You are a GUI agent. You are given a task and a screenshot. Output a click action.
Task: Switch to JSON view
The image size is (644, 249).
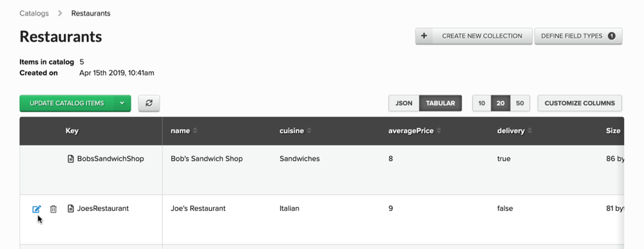[404, 103]
